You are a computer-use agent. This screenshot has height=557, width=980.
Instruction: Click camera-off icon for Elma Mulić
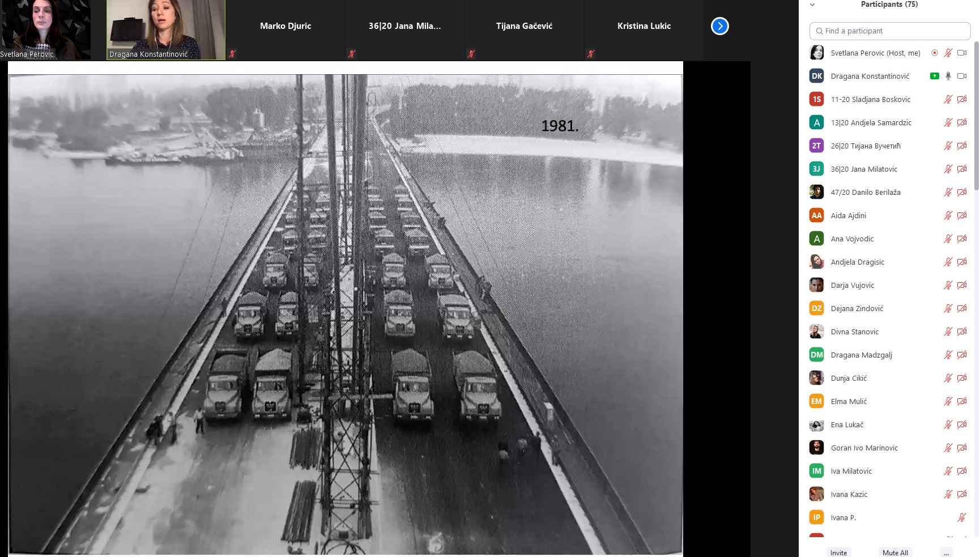tap(962, 401)
